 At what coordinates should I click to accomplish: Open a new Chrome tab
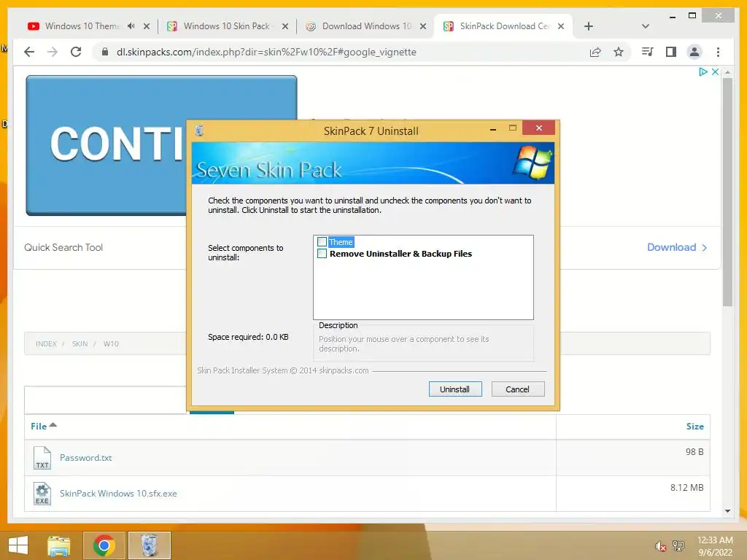pos(589,26)
